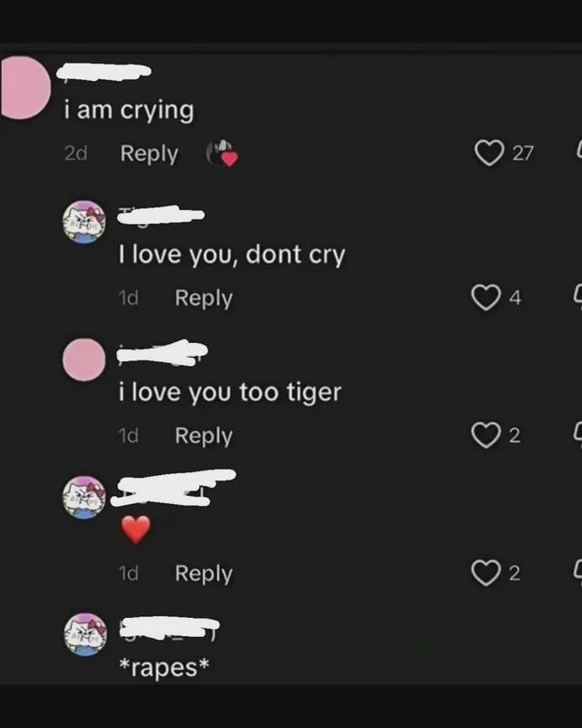Viewport: 582px width, 728px height.
Task: Dislike the "i am crying" comment
Action: click(x=577, y=151)
